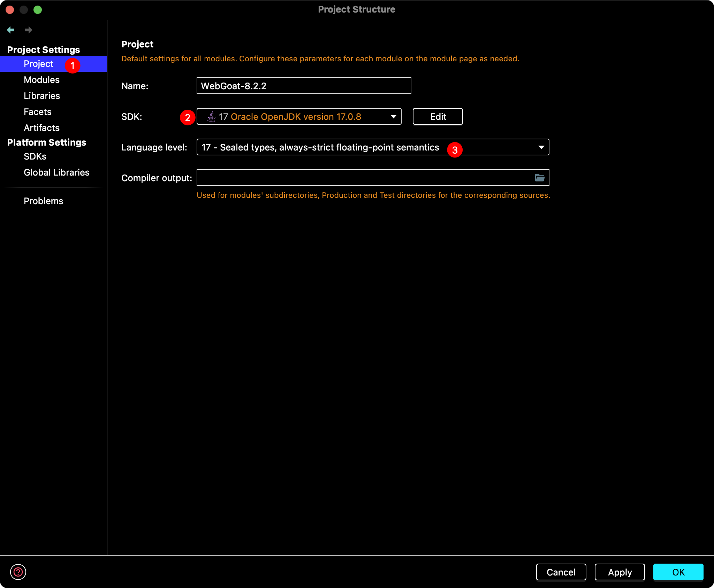Go to Facets settings

coord(38,112)
